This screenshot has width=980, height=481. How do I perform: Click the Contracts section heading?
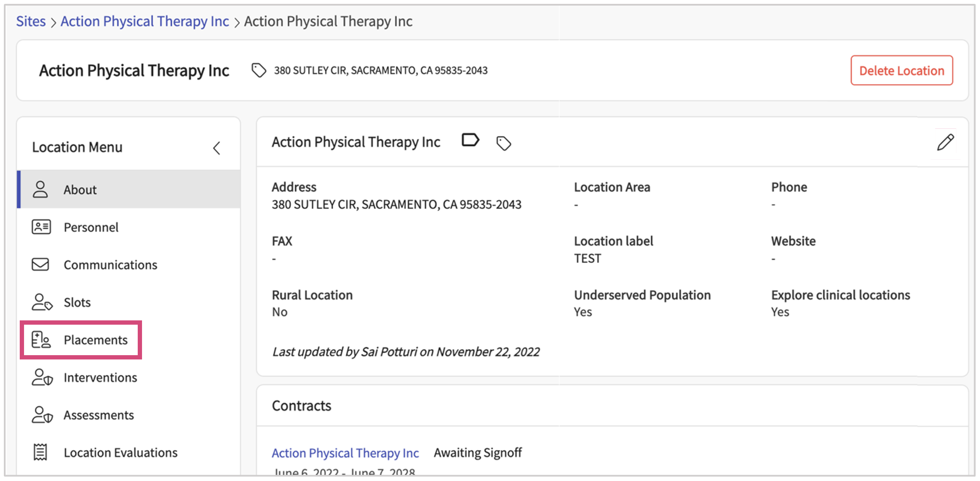[301, 406]
